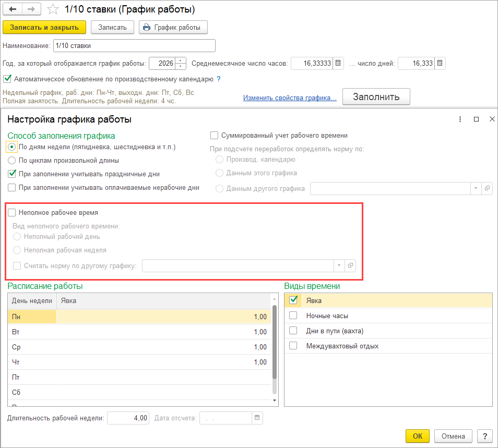Expand Считать норму по другому графику dropdown
Viewport: 498px width, 448px height.
point(339,265)
